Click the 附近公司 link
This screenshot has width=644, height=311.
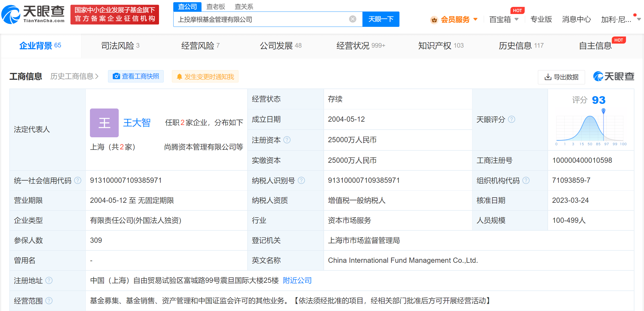pos(297,280)
